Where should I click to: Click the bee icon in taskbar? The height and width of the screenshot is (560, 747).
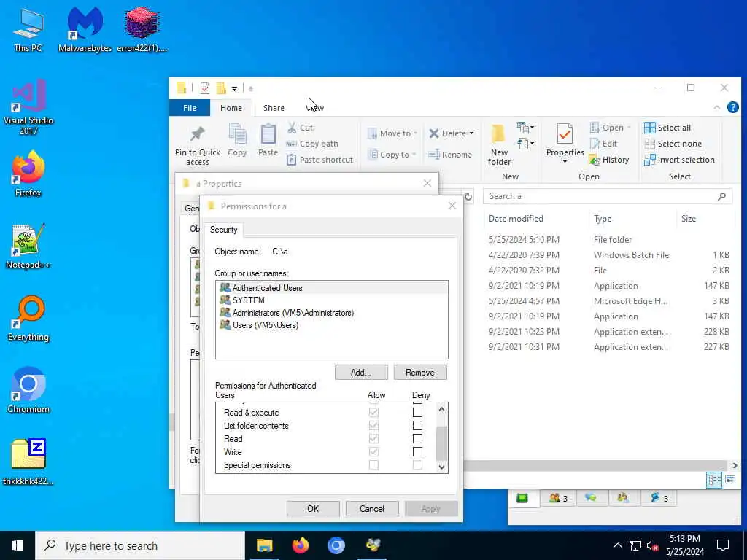[x=373, y=545]
